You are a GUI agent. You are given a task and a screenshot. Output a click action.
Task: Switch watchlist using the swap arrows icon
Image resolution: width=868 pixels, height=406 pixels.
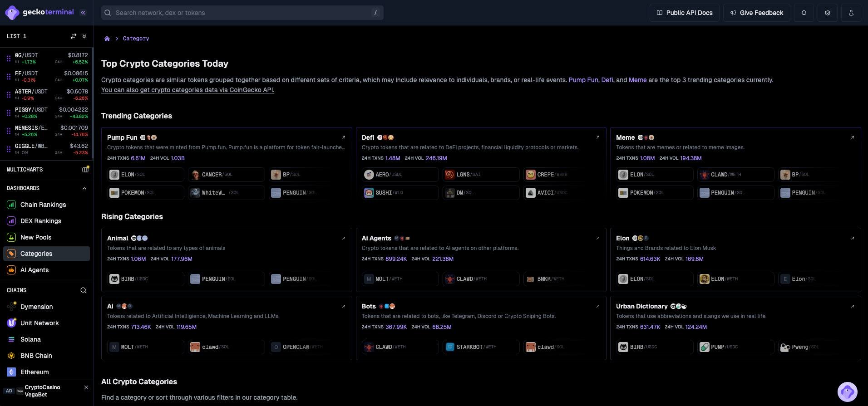point(73,36)
